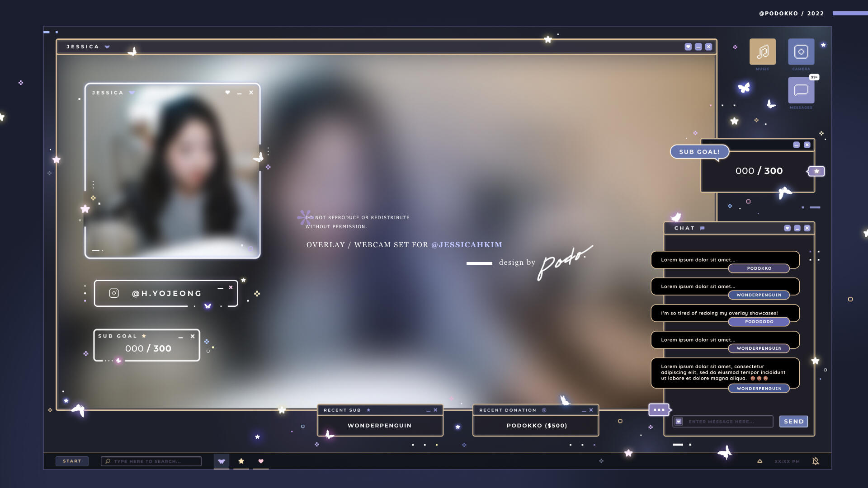The width and height of the screenshot is (868, 488).
Task: Open emoji dropdown in chat message box
Action: [679, 422]
